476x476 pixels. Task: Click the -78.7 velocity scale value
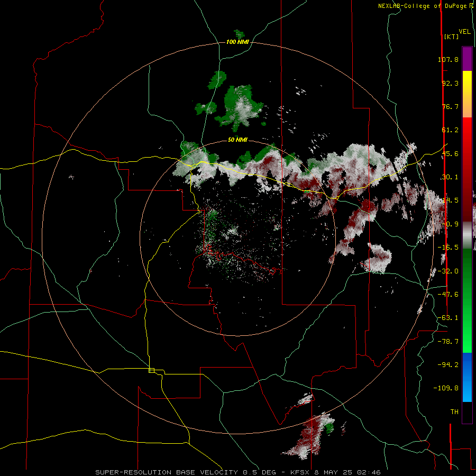(x=448, y=342)
